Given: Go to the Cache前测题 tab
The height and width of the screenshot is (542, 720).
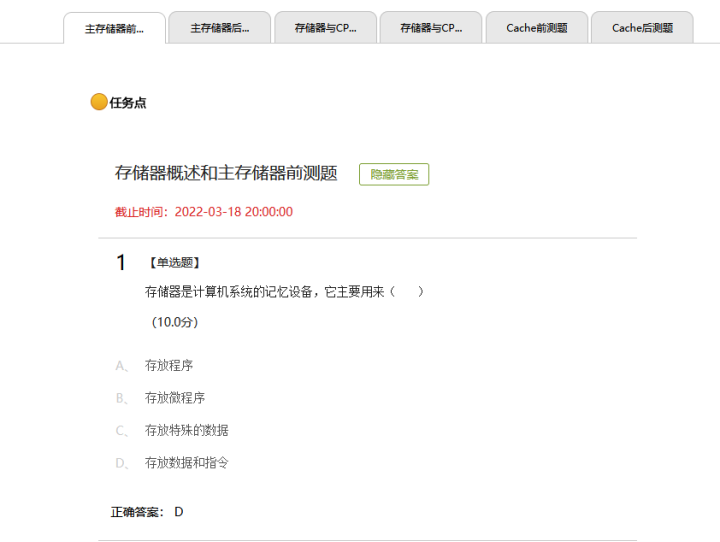Looking at the screenshot, I should point(536,28).
